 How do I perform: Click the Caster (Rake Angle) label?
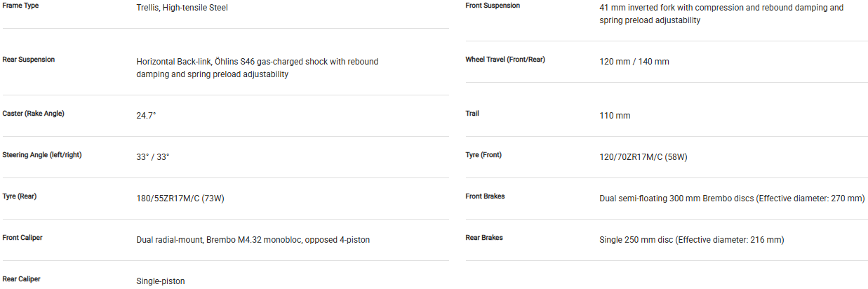point(34,114)
